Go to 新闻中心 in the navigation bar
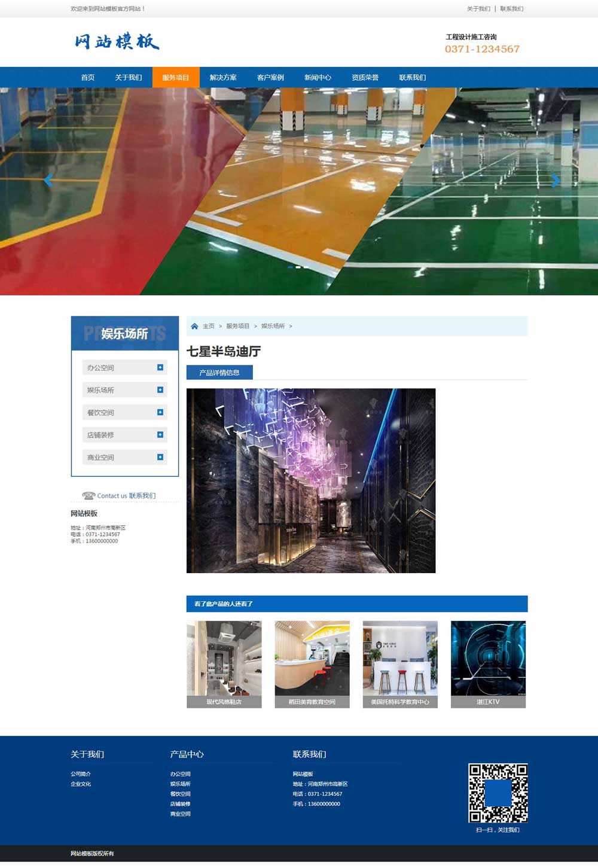Viewport: 598px width, 868px height. pos(318,77)
